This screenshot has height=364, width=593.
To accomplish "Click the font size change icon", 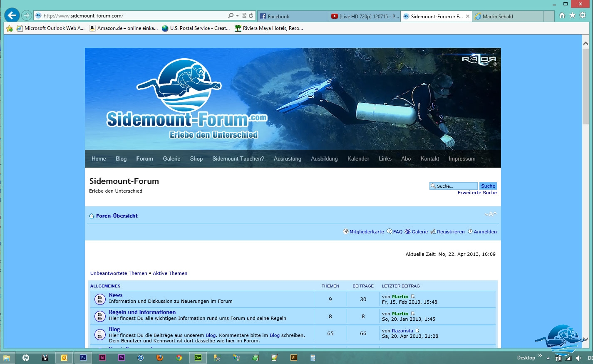I will pyautogui.click(x=491, y=214).
